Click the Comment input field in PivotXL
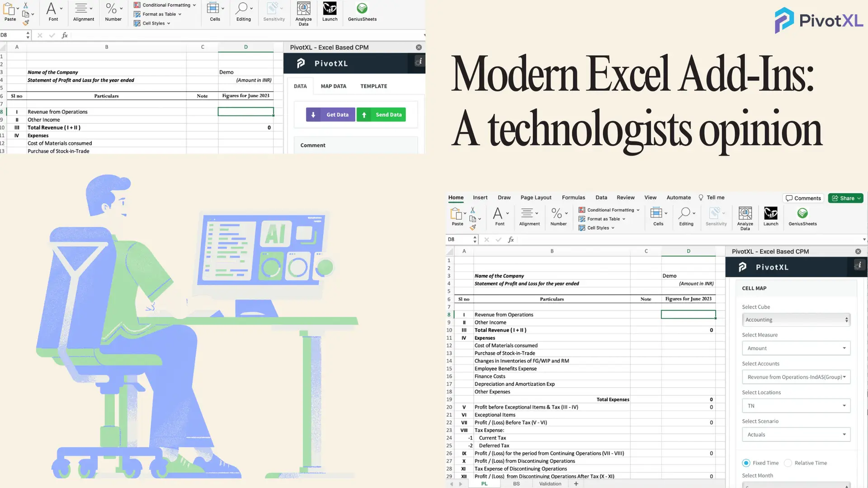 (356, 145)
